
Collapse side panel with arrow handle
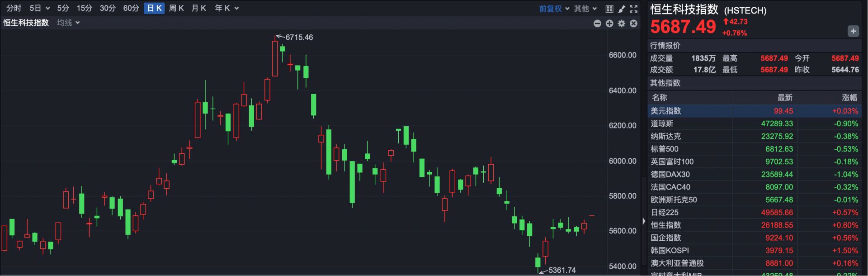644,221
